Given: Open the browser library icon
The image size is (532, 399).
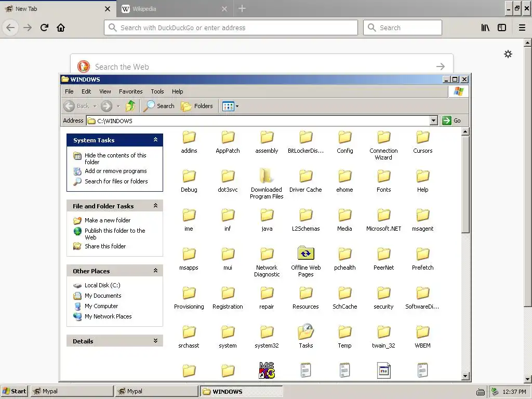Looking at the screenshot, I should [485, 28].
